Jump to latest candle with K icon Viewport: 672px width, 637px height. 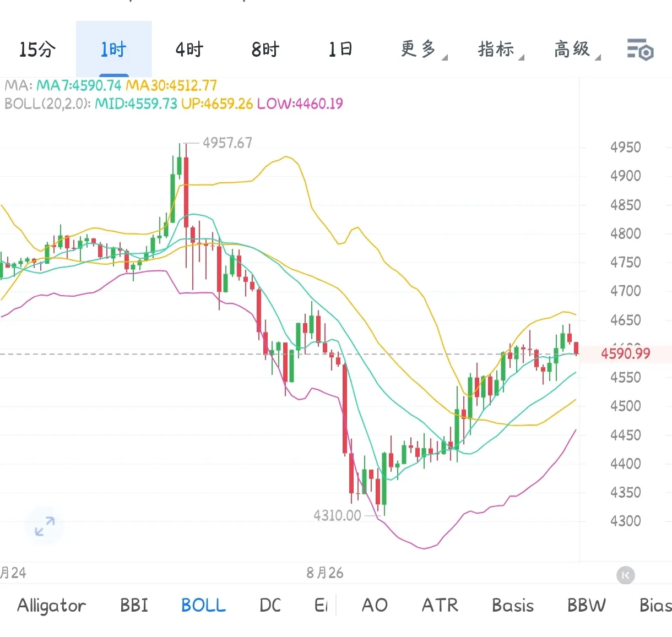point(626,575)
